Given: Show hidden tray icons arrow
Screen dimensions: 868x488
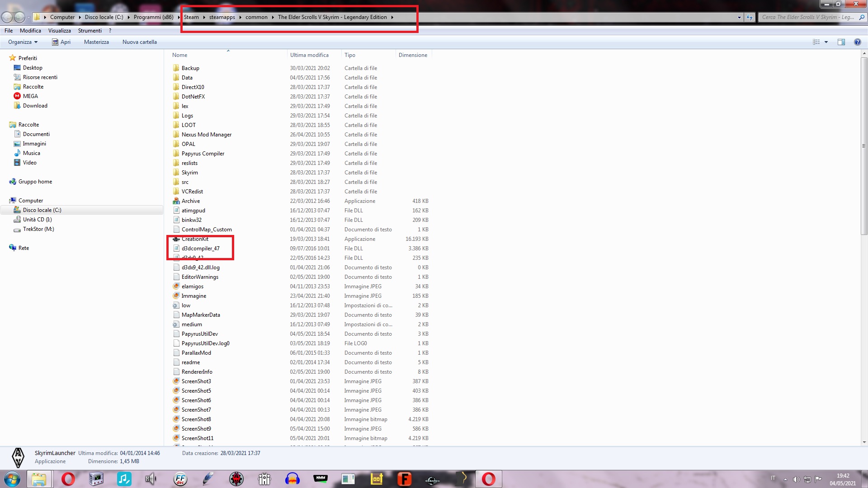Looking at the screenshot, I should pos(785,479).
